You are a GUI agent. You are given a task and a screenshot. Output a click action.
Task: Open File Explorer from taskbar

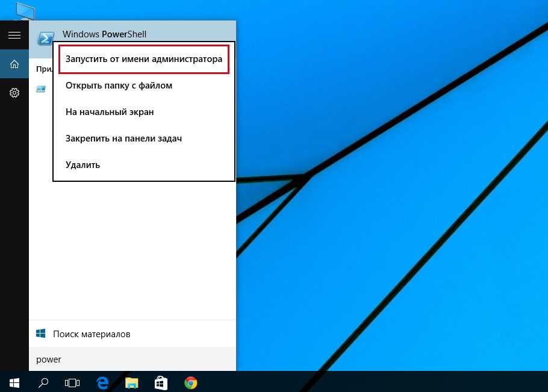coord(132,382)
